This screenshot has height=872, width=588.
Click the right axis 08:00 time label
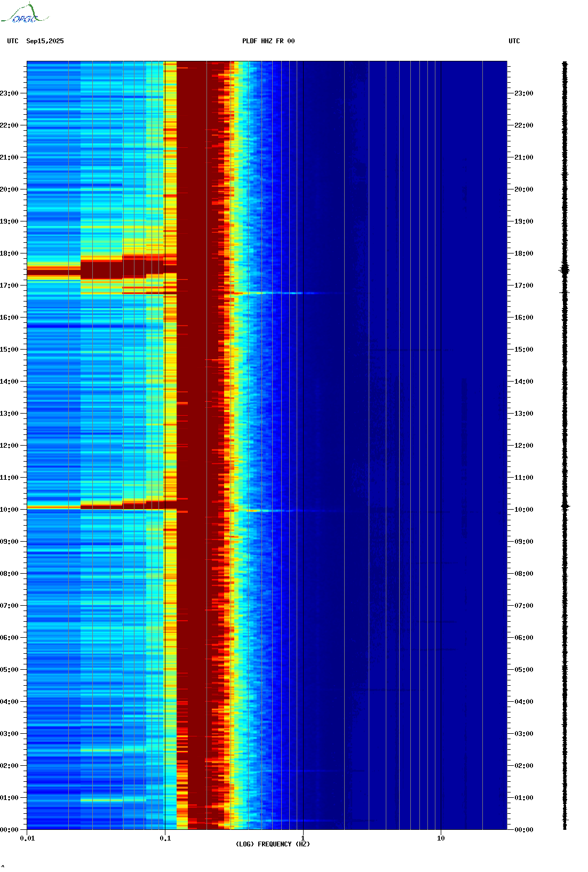coord(524,574)
